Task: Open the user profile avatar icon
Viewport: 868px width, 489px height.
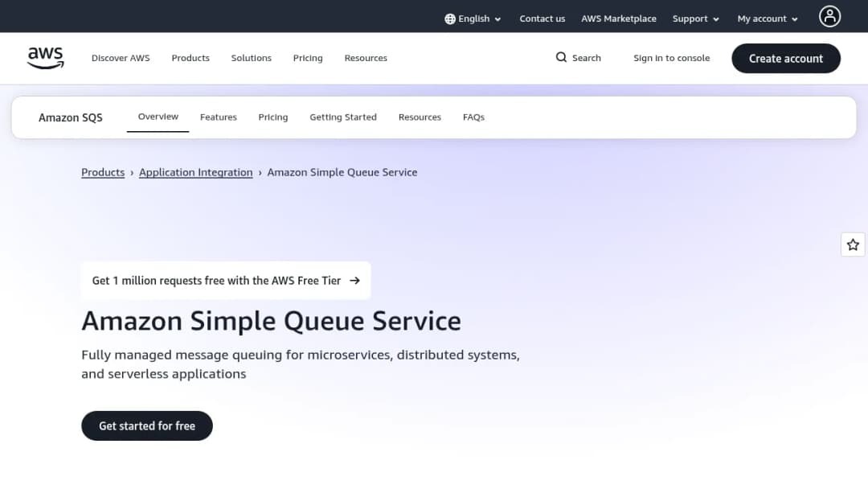Action: pos(829,17)
